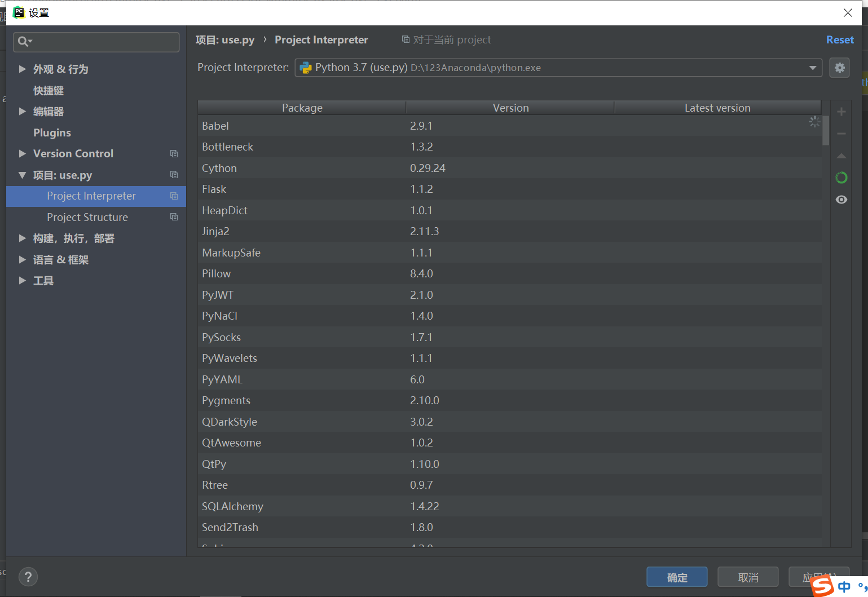
Task: Click the search magnifier icon
Action: coord(24,41)
